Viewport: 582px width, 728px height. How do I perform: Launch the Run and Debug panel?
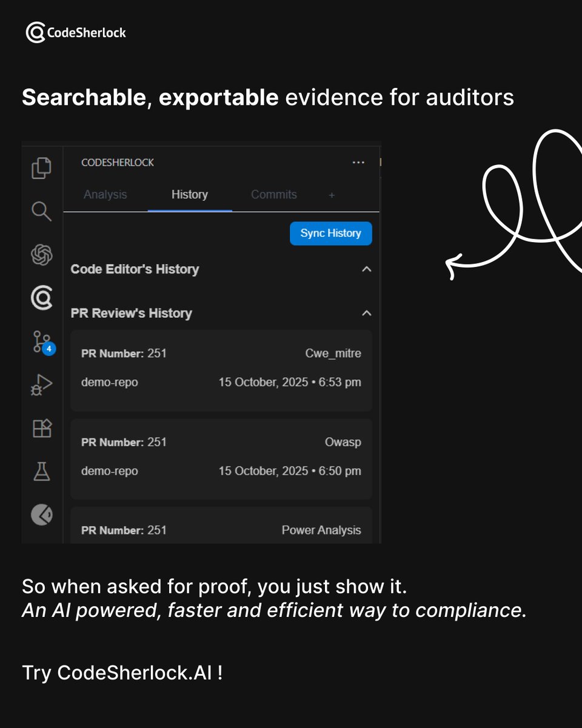[x=41, y=384]
